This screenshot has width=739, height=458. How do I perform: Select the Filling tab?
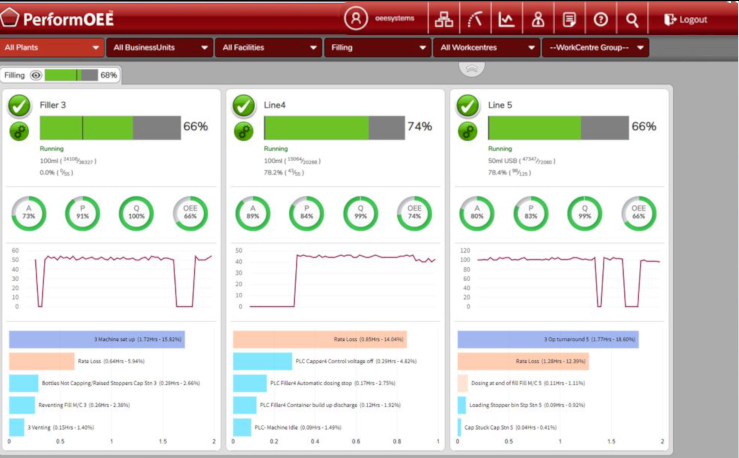coord(15,75)
